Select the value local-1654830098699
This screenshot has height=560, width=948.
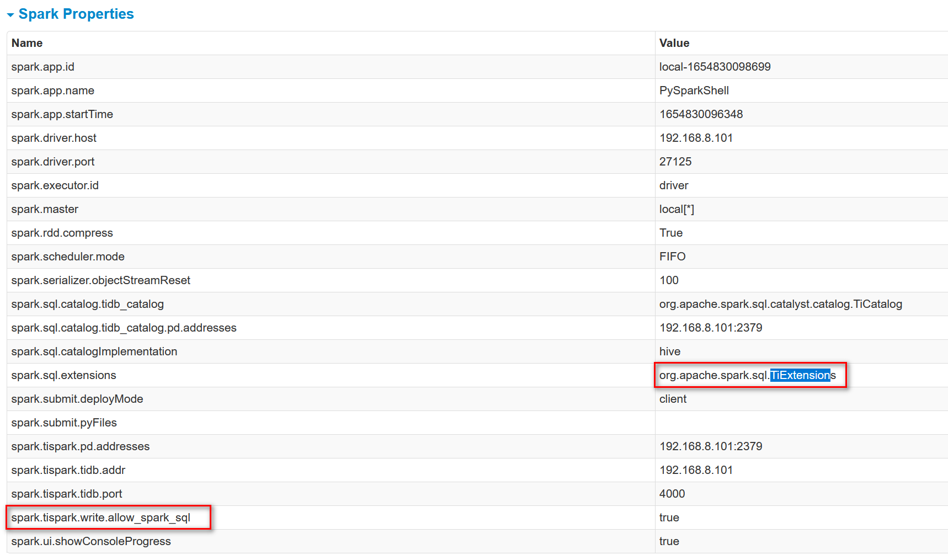715,67
